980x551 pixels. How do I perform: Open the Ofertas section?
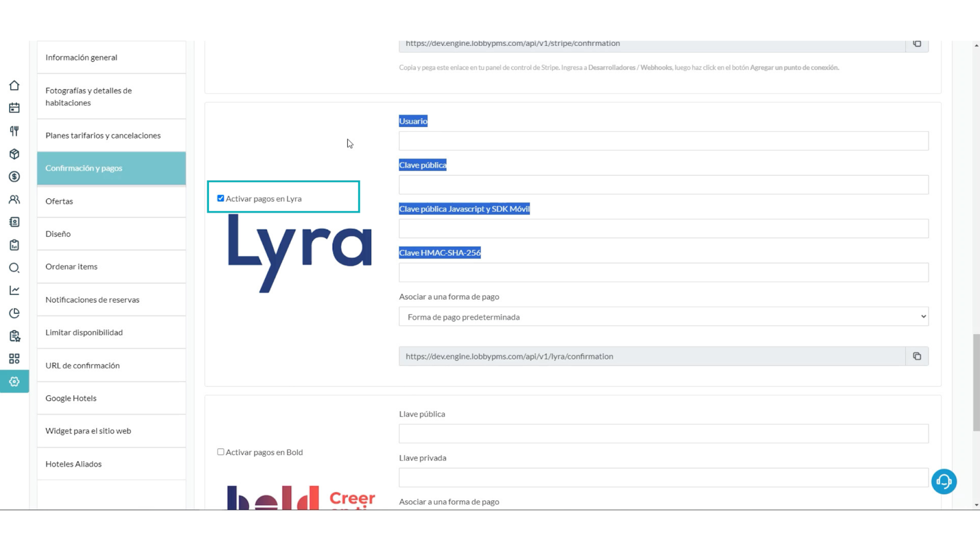111,201
